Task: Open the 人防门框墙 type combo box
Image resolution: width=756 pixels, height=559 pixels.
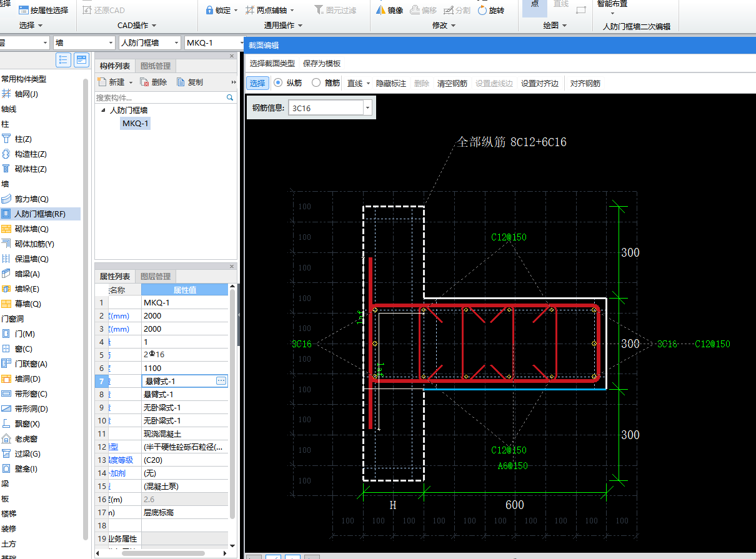Action: 149,42
